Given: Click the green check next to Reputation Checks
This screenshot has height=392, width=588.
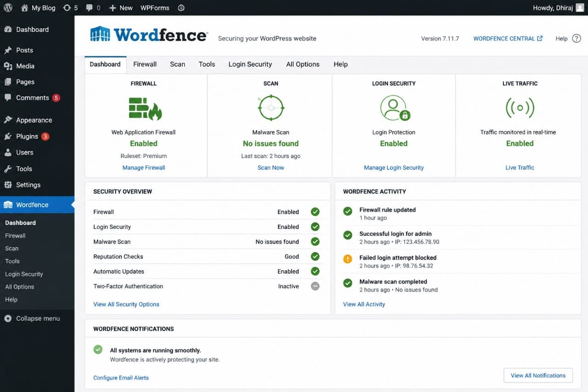Looking at the screenshot, I should 315,256.
